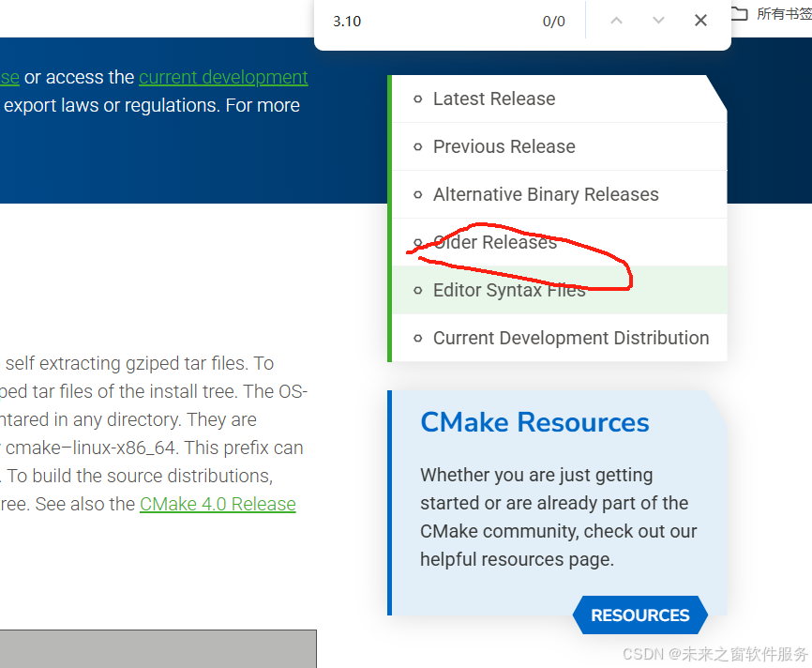Open Current Development Distribution entry
The image size is (812, 668).
coord(559,338)
